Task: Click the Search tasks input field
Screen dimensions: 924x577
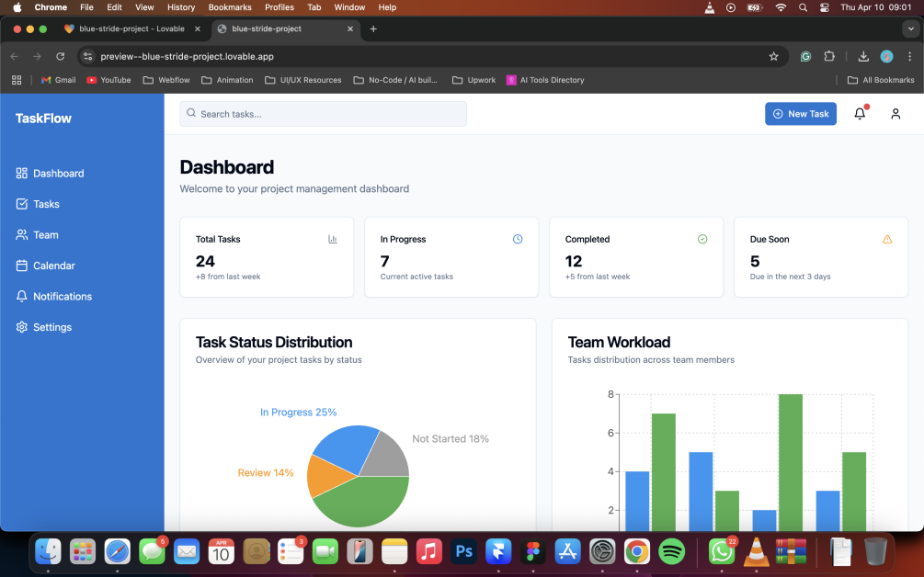Action: point(323,114)
